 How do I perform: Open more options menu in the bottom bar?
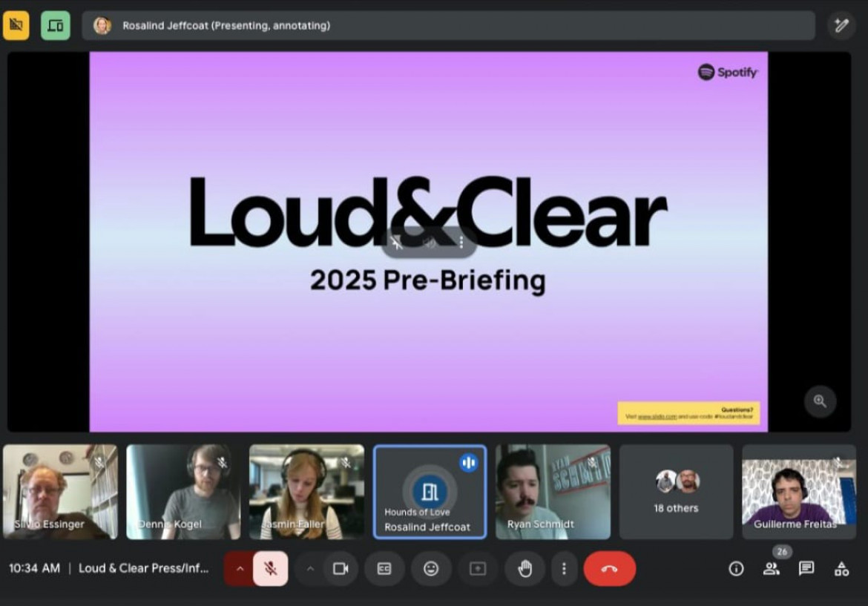point(564,568)
